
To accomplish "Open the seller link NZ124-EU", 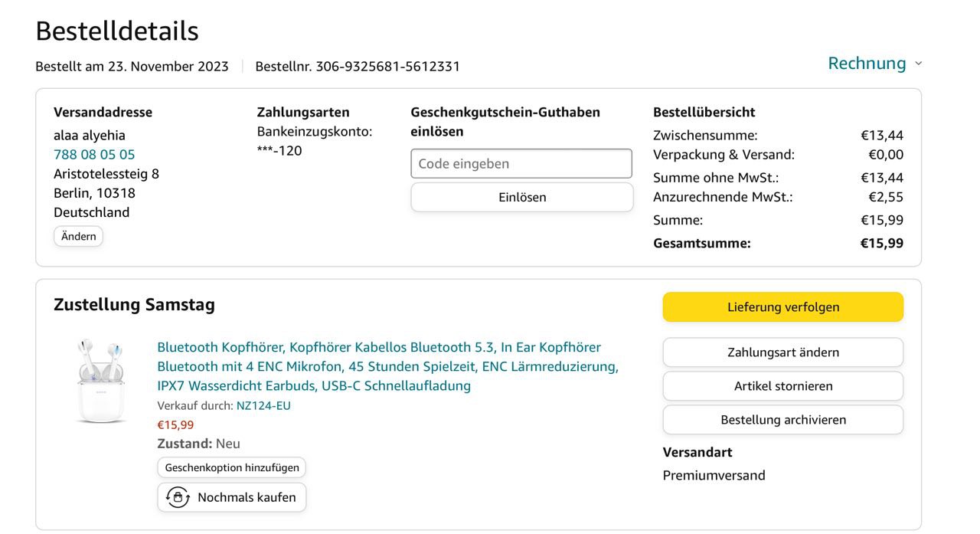I will coord(263,405).
